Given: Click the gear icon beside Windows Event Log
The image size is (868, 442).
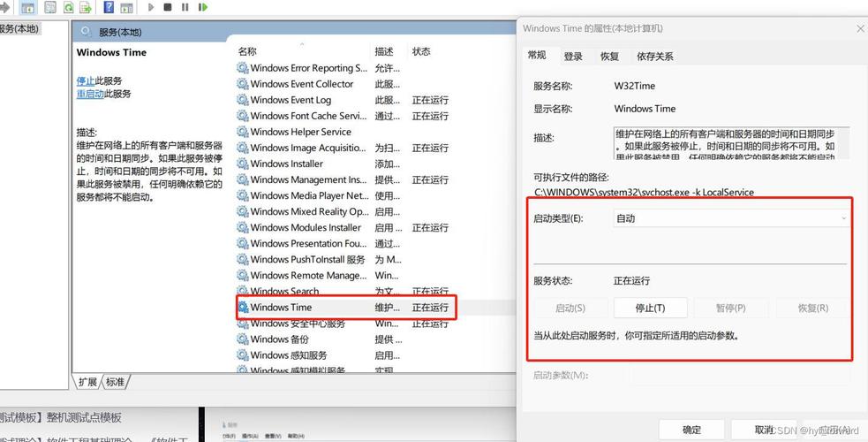Looking at the screenshot, I should point(243,100).
